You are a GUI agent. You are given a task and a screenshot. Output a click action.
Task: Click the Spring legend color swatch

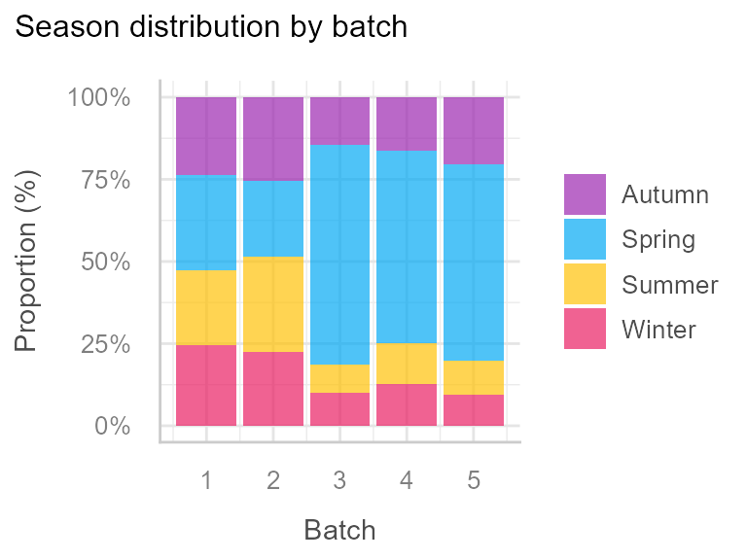click(x=585, y=239)
